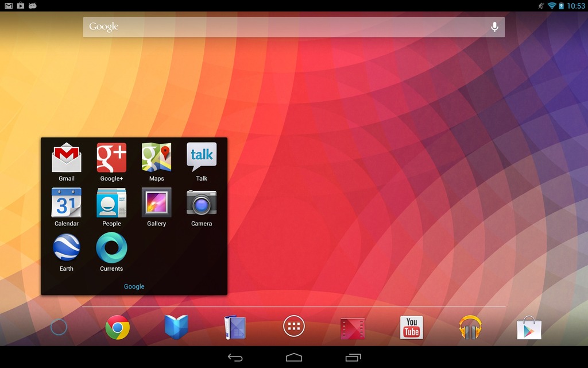Tap the Home navigation button
This screenshot has height=368, width=588.
294,357
